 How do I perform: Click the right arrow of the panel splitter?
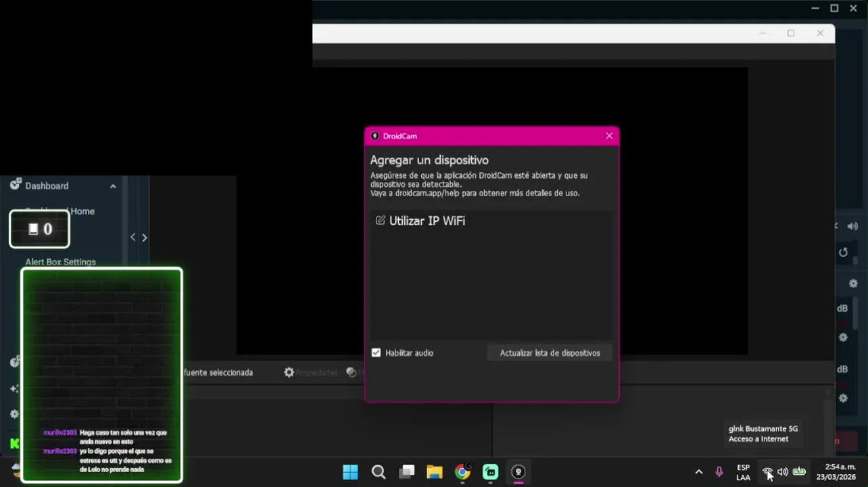click(144, 237)
